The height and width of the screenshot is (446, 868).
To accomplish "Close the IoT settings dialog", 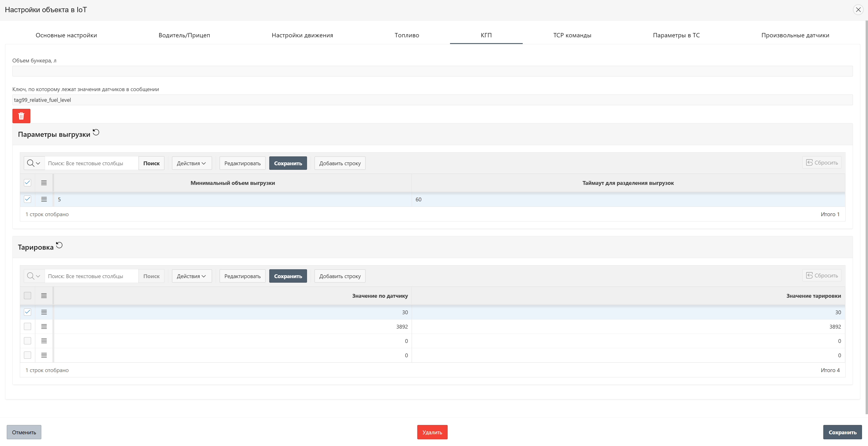I will click(x=858, y=9).
